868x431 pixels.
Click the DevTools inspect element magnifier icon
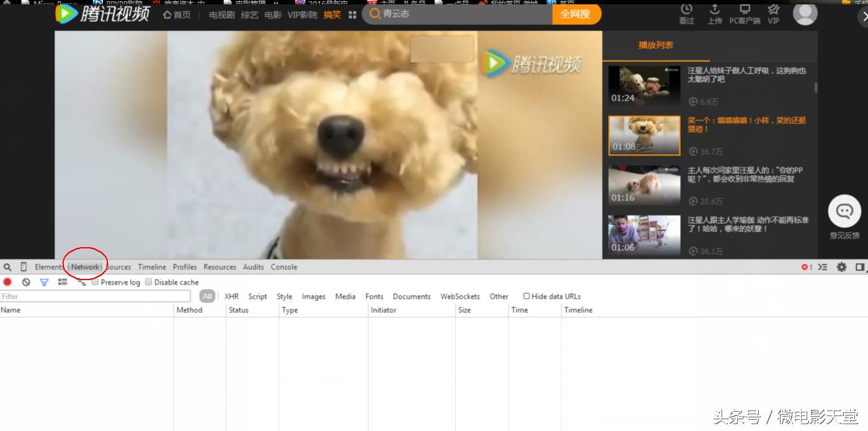coord(7,267)
